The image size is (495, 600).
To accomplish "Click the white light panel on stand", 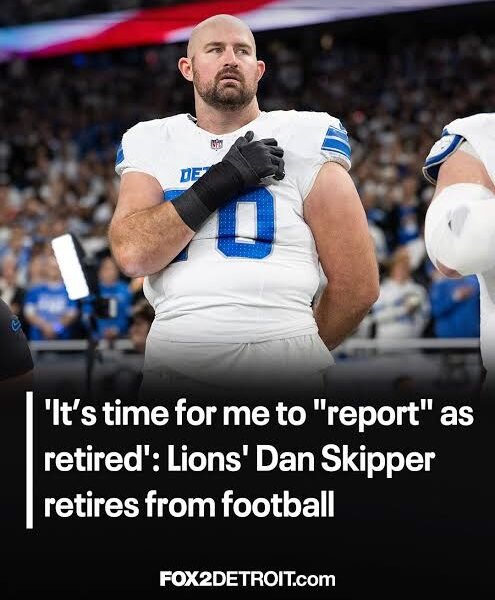I will [70, 266].
